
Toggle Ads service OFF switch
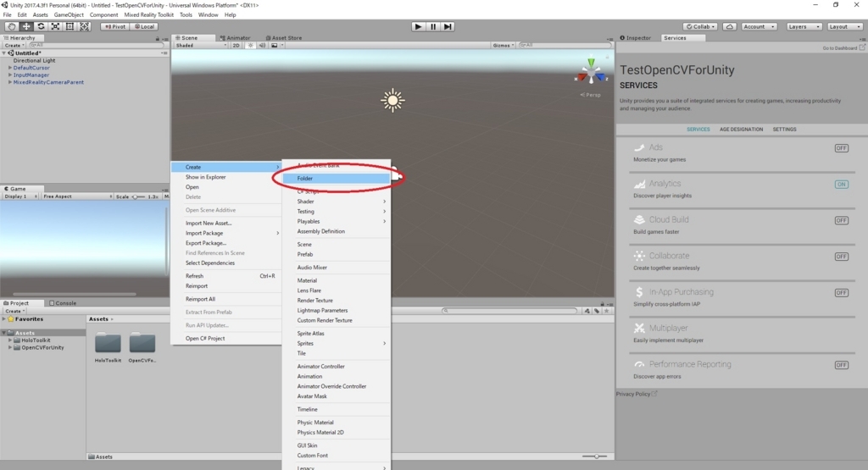(x=842, y=148)
